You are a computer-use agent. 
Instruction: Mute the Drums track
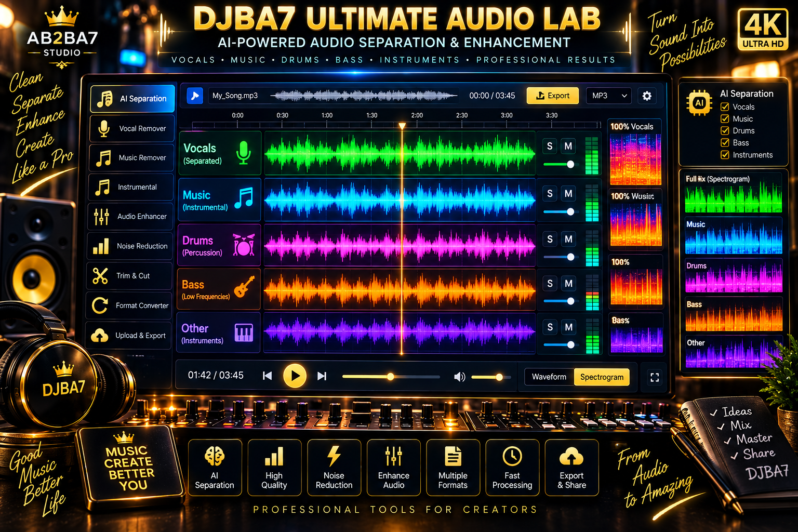568,239
